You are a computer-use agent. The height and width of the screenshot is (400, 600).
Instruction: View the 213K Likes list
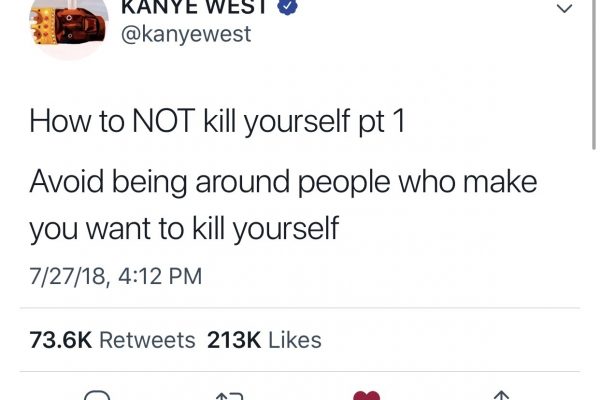coord(264,340)
